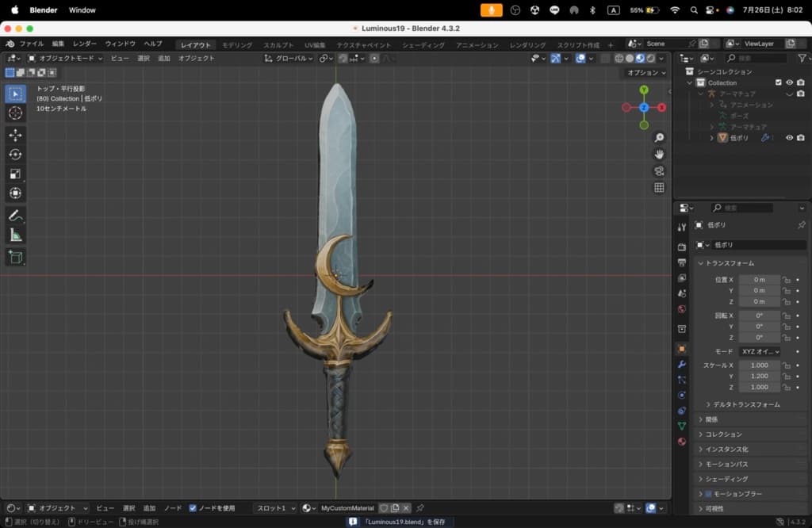
Task: Choose the 3D Cursor tool
Action: (x=15, y=113)
